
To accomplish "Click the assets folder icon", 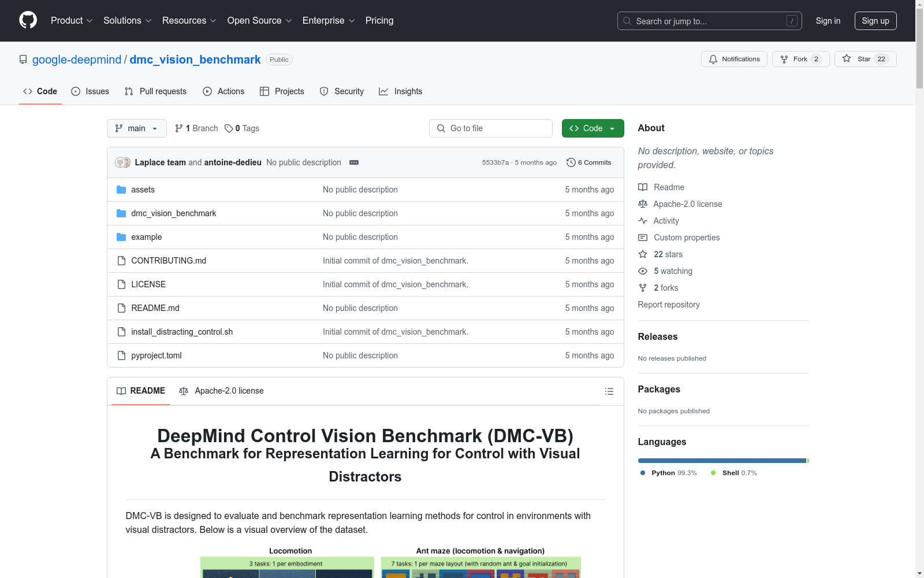I will pyautogui.click(x=121, y=190).
